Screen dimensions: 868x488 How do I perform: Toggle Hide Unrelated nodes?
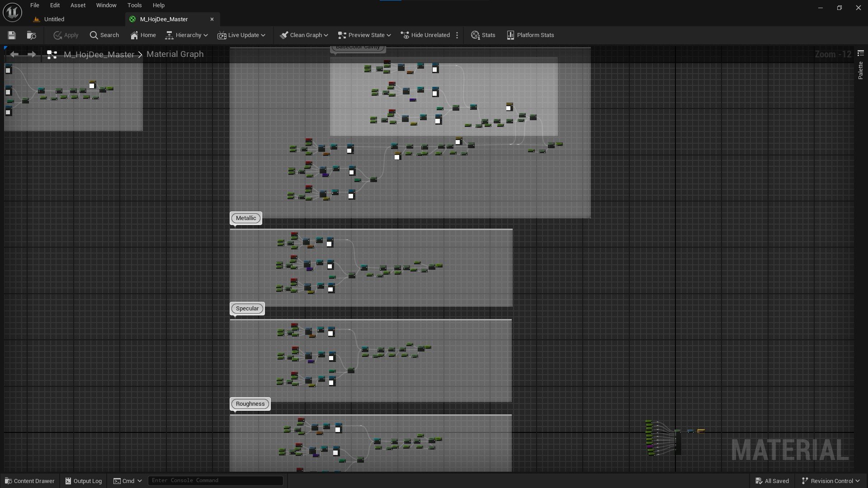click(x=425, y=35)
